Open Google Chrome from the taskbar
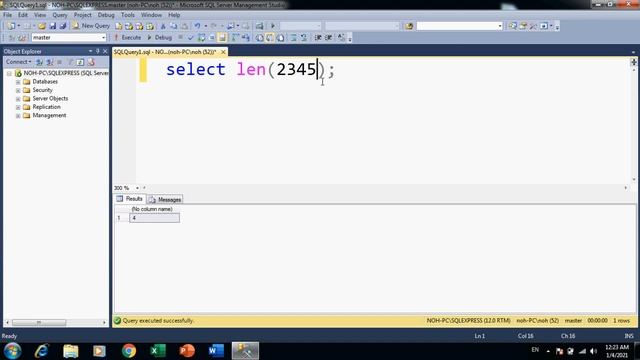This screenshot has width=640, height=360. coord(129,351)
